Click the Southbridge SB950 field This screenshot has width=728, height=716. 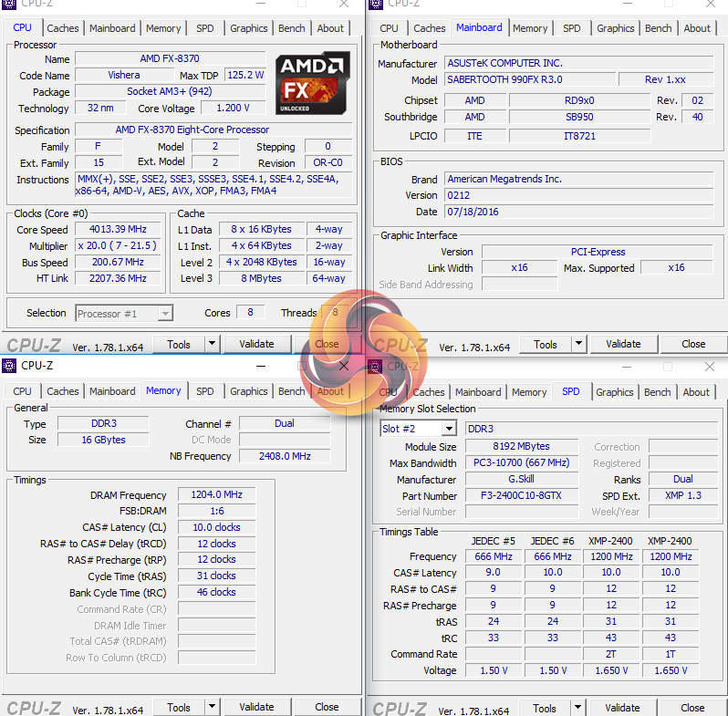click(579, 117)
